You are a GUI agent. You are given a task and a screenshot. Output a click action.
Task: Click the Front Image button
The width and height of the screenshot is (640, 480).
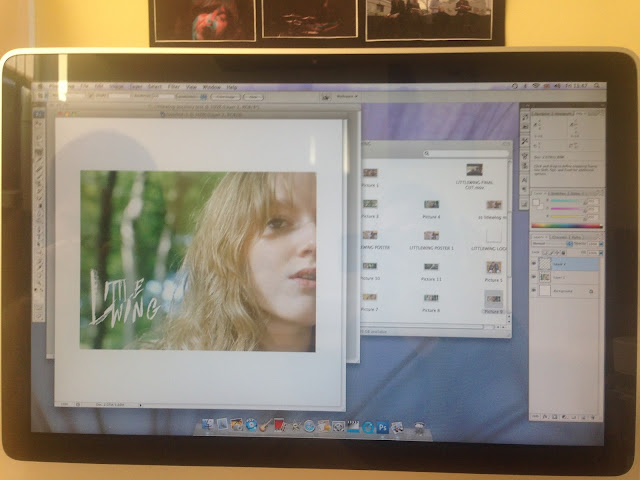(x=225, y=97)
